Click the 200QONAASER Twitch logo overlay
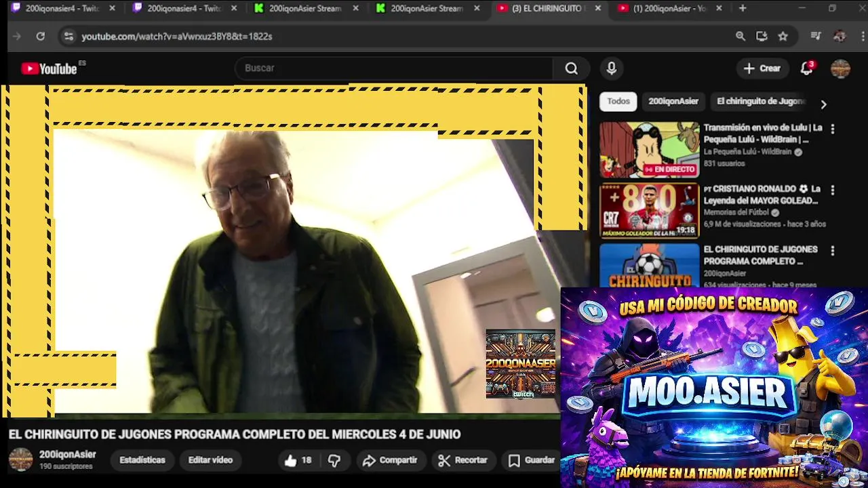Image resolution: width=868 pixels, height=488 pixels. (521, 364)
